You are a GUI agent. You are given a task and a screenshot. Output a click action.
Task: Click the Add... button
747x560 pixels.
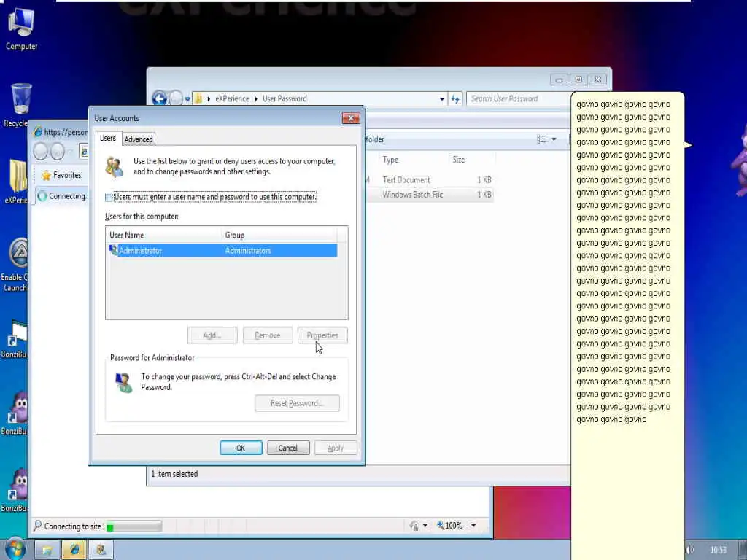coord(212,335)
